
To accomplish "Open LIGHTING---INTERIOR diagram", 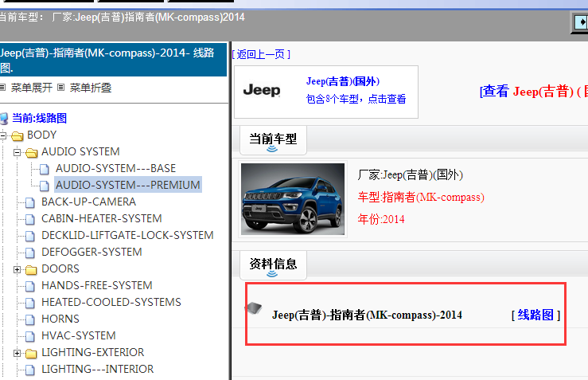I will pyautogui.click(x=98, y=369).
